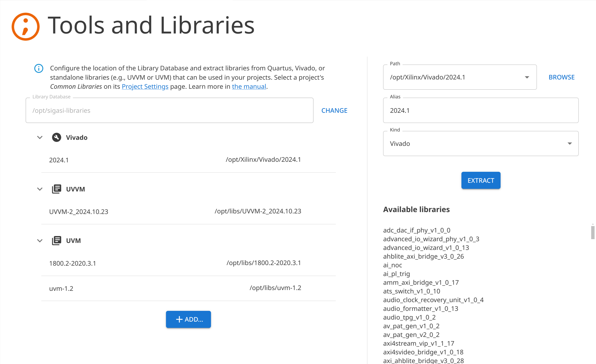The image size is (596, 364).
Task: Click the path /opt/libs/1800.2-2020.3.1
Action: pyautogui.click(x=264, y=263)
